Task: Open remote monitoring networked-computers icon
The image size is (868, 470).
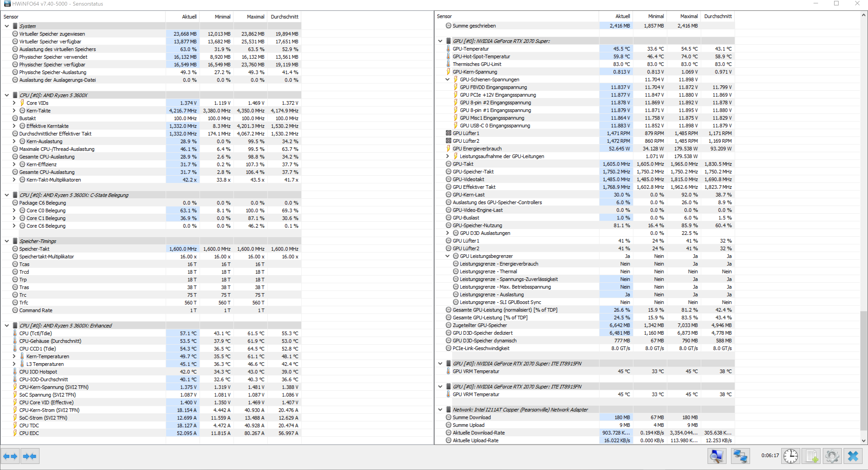Action: click(740, 456)
